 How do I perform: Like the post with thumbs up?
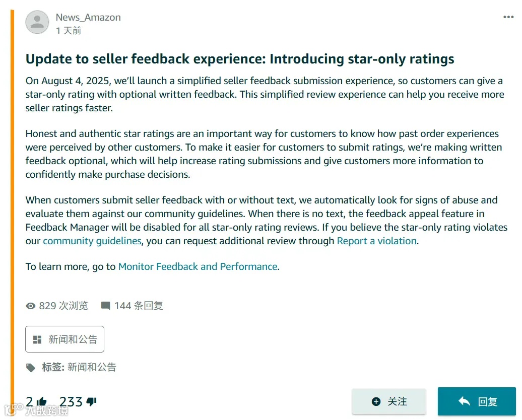tap(41, 402)
